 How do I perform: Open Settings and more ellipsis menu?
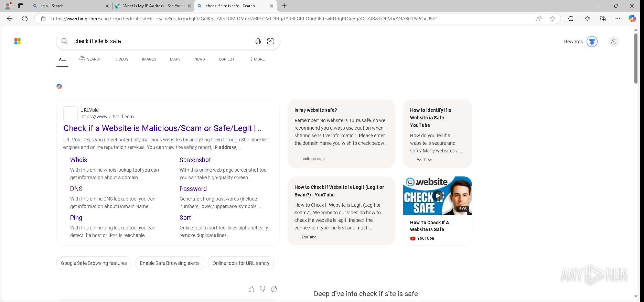tap(618, 19)
